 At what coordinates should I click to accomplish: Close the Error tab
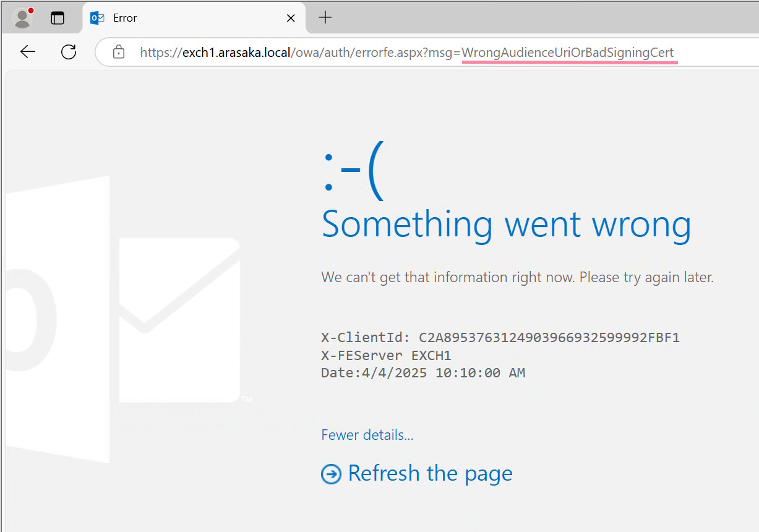pos(291,18)
